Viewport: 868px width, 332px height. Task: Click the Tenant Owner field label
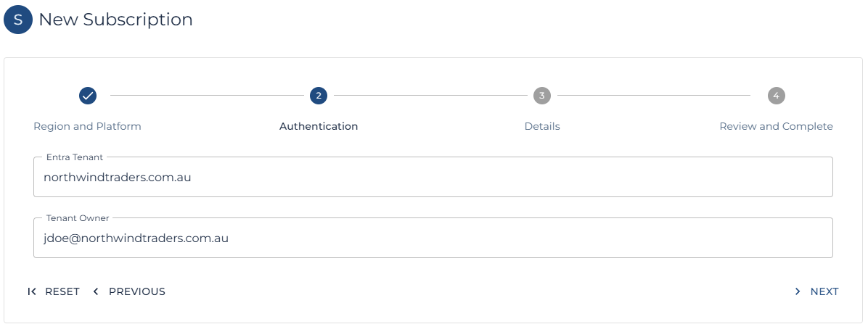coord(78,217)
